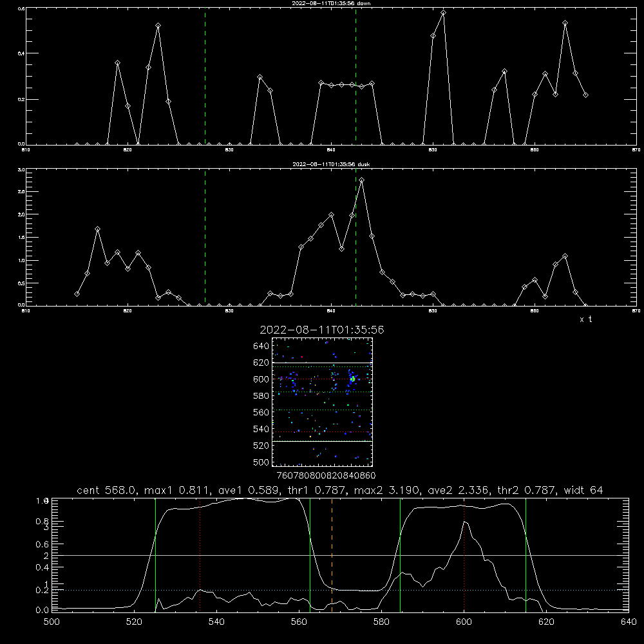The width and height of the screenshot is (644, 644).
Task: Click the 560 label on the detector image y-axis
Action: pos(261,412)
